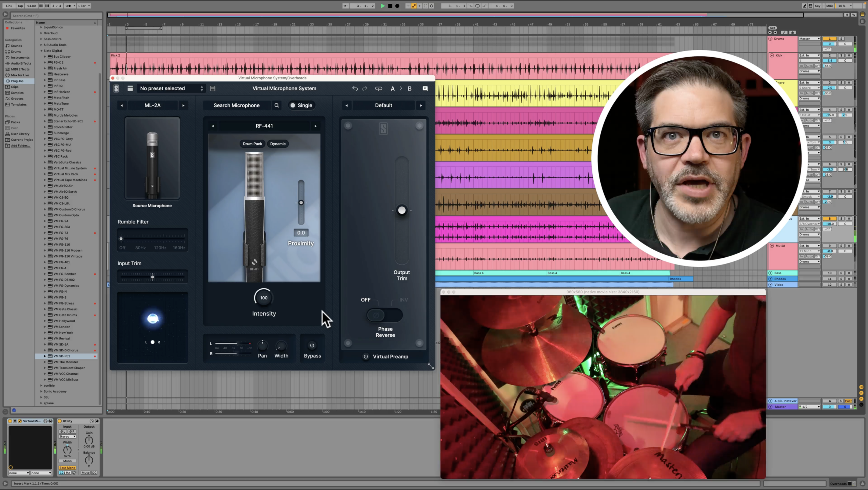Open the Kick track Ext. In dropdown
Viewport: 868px width, 490px height.
point(809,55)
